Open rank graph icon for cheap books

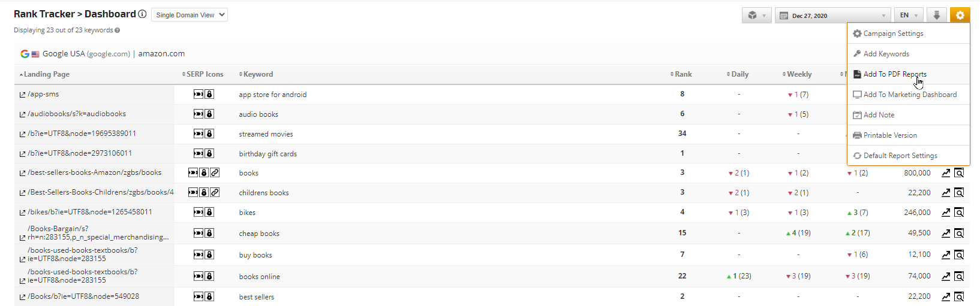tap(946, 233)
